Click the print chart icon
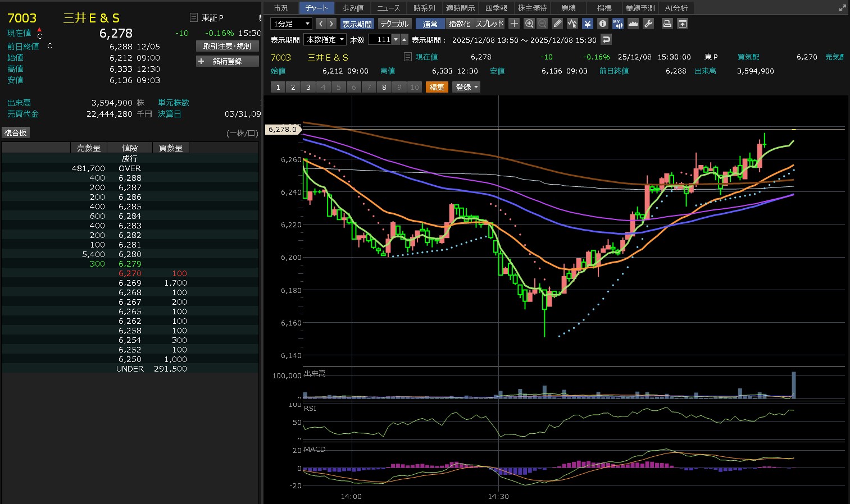850x504 pixels. tap(667, 24)
